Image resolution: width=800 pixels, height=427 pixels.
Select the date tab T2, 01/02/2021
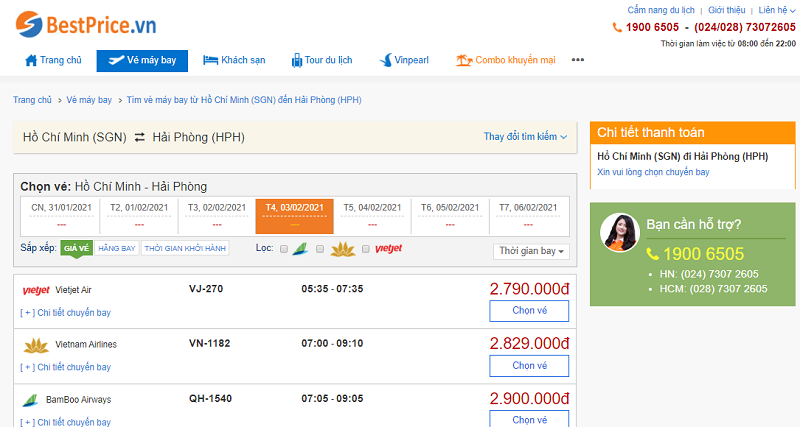[x=139, y=216]
